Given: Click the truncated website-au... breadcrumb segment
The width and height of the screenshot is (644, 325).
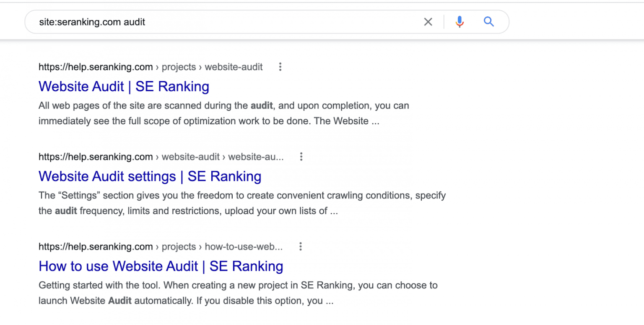Looking at the screenshot, I should click(256, 157).
